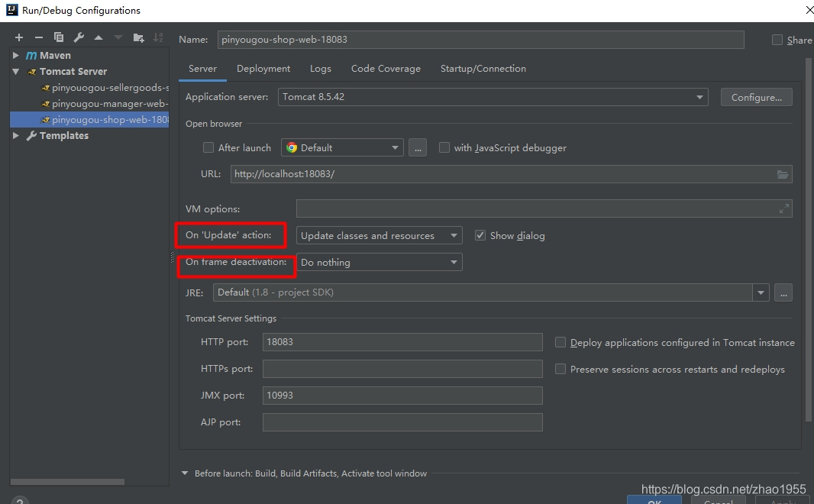The image size is (814, 504).
Task: Click the browse button next to JRE
Action: coord(783,292)
